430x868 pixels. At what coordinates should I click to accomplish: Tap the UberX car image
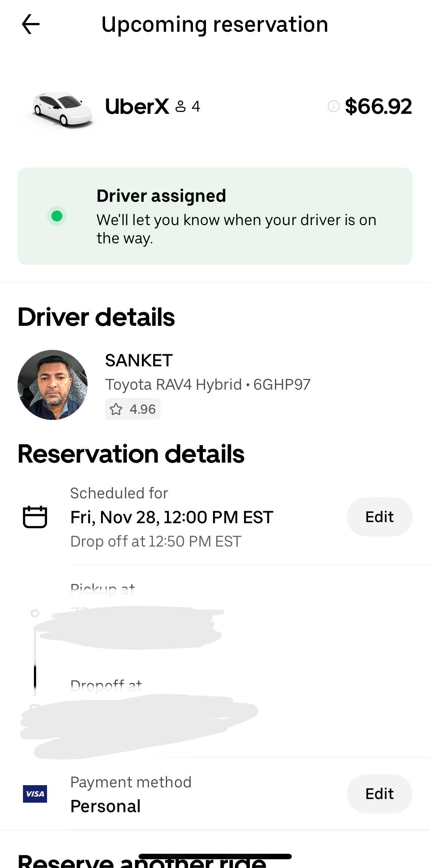coord(61,109)
